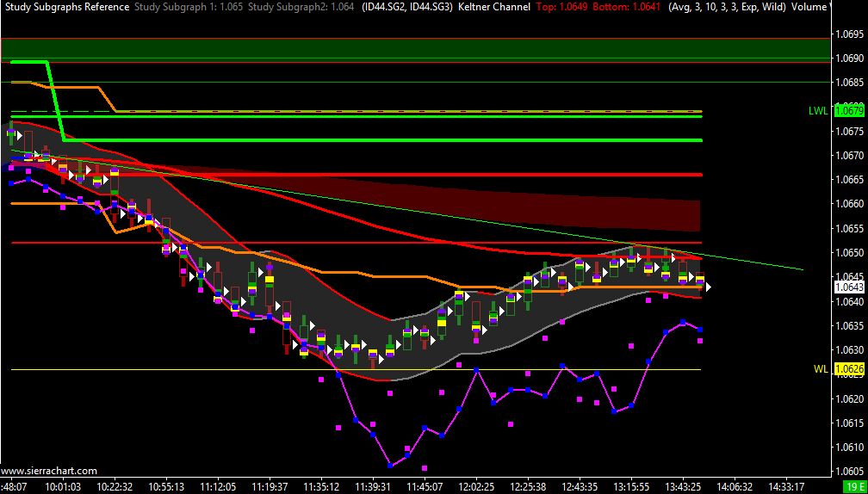Click the 13:15:55 time axis label
Image resolution: width=868 pixels, height=494 pixels.
coord(630,486)
